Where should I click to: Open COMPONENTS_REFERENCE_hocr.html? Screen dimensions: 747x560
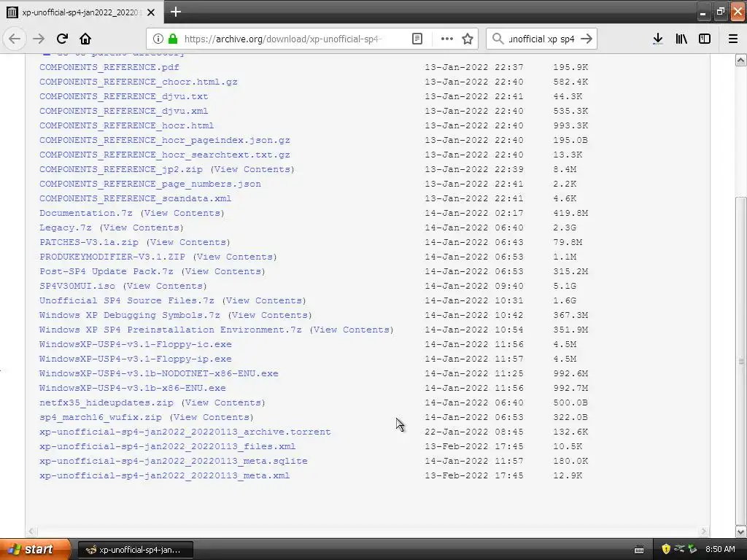[127, 125]
